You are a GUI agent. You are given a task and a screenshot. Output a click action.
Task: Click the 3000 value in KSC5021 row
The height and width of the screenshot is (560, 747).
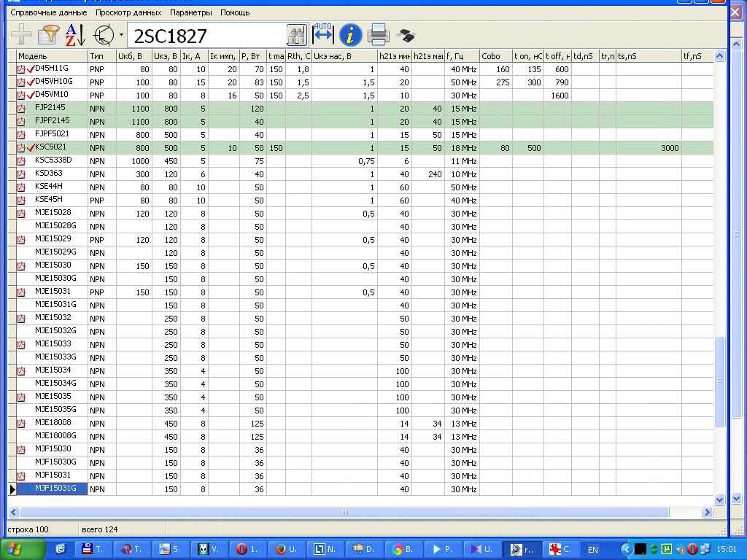(x=670, y=148)
